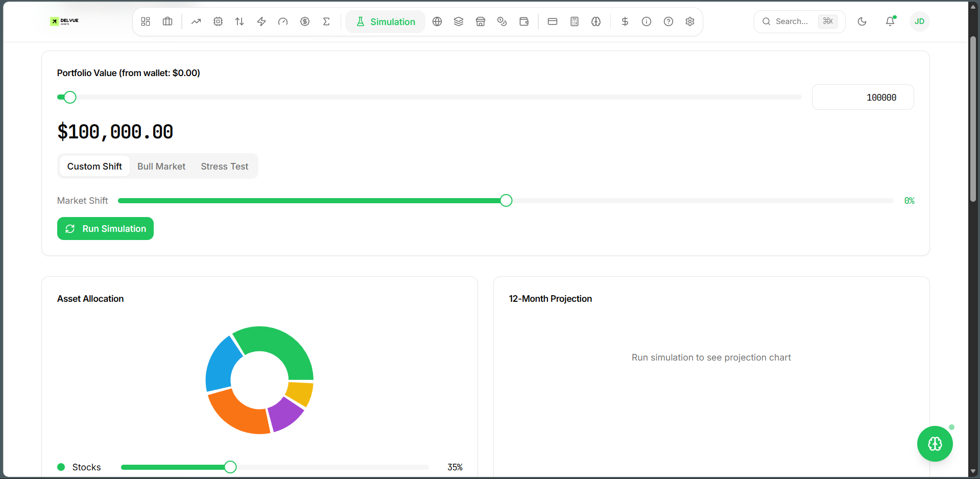
Task: Click the Stocks allocation slider handle
Action: [230, 467]
